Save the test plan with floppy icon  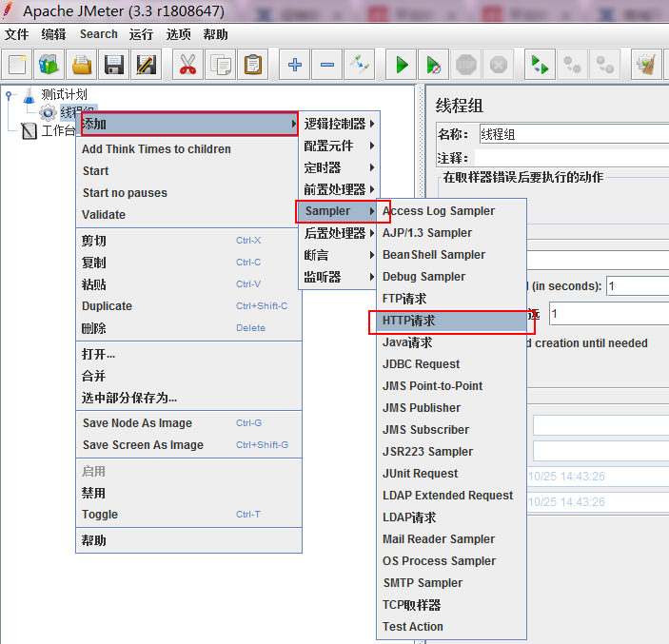[x=114, y=65]
